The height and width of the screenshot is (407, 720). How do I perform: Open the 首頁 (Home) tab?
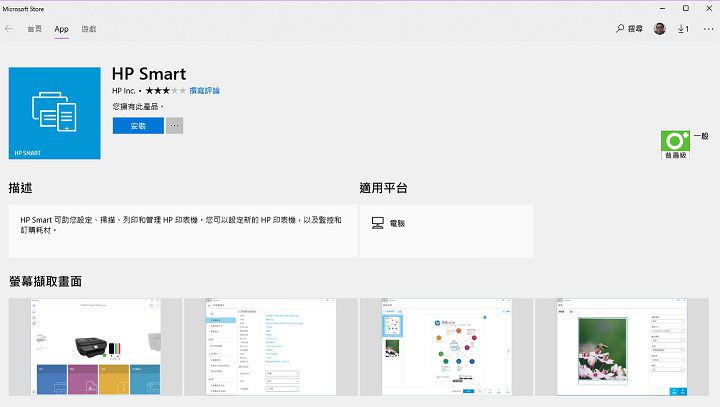pyautogui.click(x=34, y=29)
